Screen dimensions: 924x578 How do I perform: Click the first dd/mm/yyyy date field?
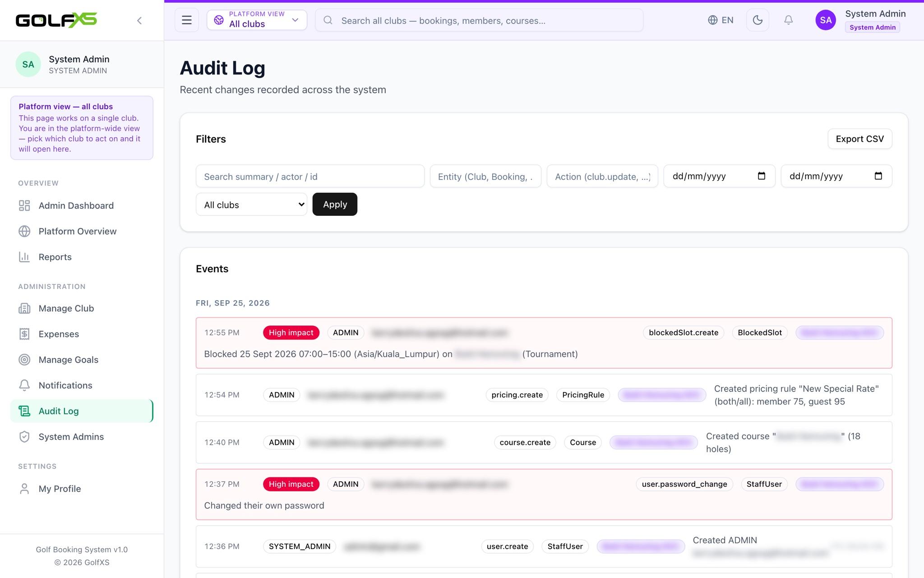click(x=719, y=176)
